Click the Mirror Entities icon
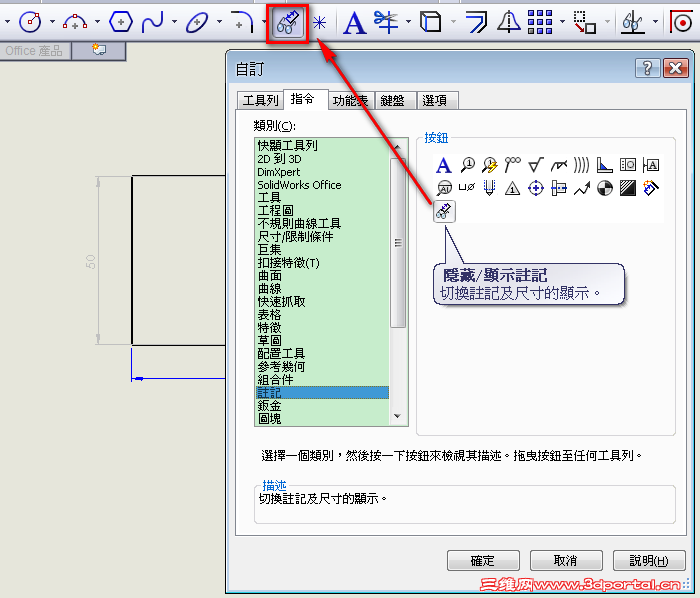 (508, 22)
